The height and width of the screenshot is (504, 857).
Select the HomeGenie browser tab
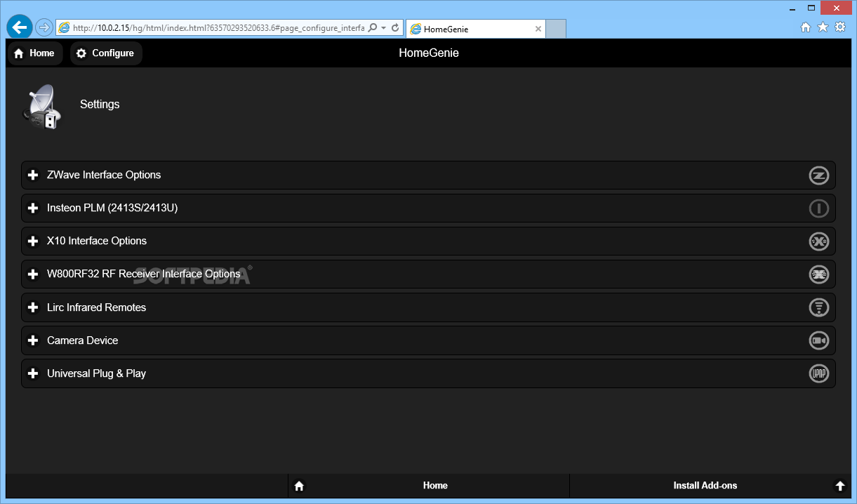coord(476,29)
